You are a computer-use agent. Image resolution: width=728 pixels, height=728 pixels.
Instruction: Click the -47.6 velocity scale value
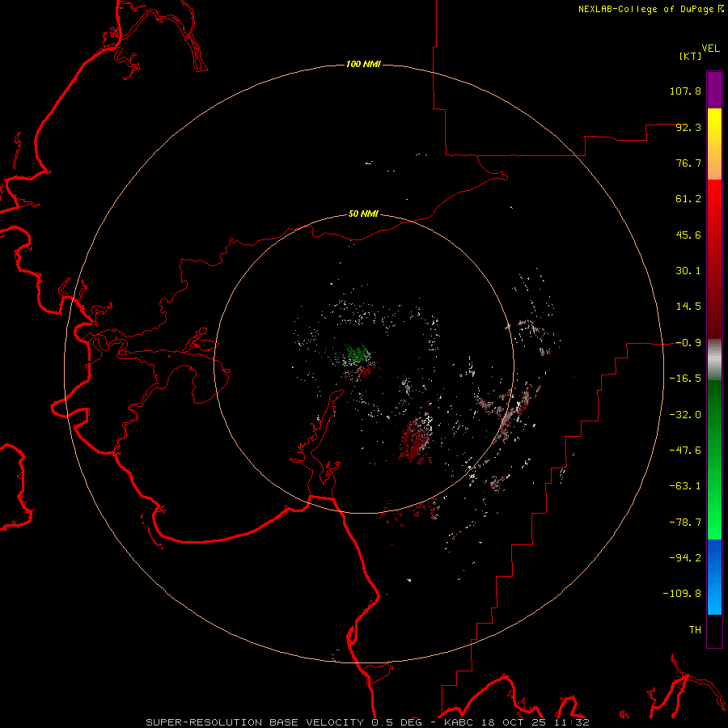[x=685, y=451]
